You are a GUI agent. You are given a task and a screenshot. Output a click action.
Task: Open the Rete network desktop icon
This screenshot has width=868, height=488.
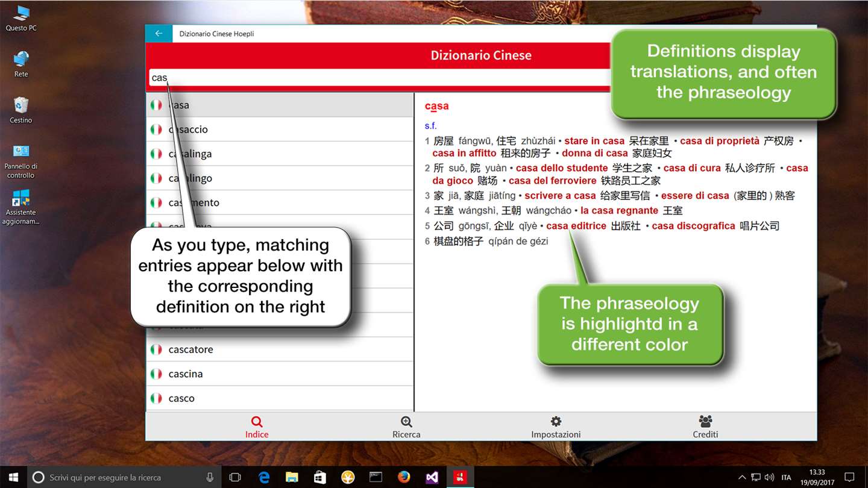pos(21,64)
